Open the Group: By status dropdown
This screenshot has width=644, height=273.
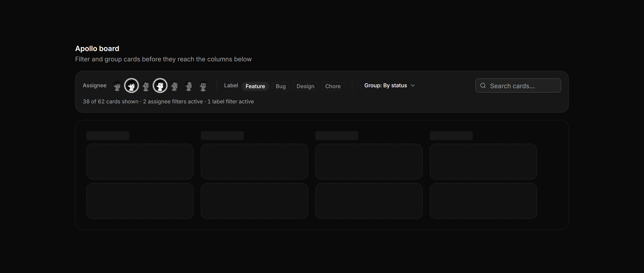[390, 85]
